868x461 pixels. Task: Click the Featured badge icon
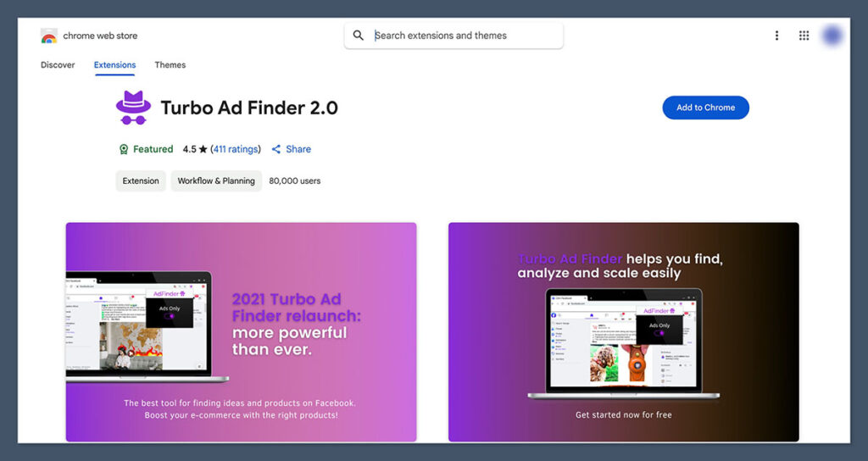coord(124,149)
